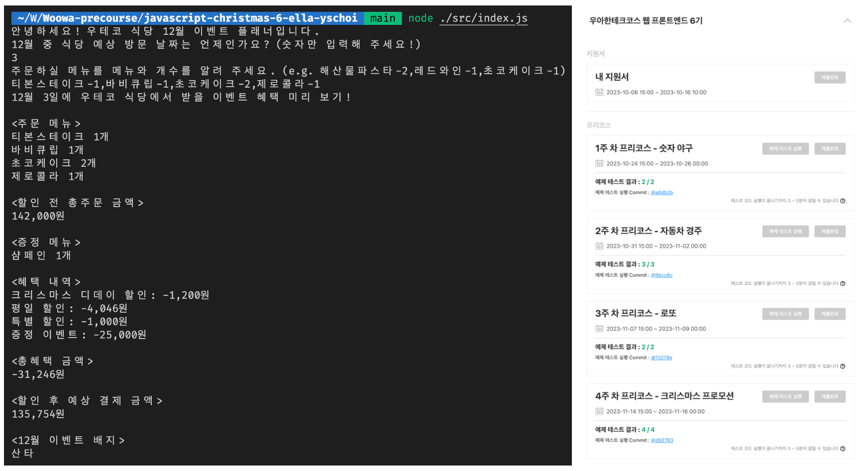Click the calendar icon in 2주 차 프리코스 card

599,246
